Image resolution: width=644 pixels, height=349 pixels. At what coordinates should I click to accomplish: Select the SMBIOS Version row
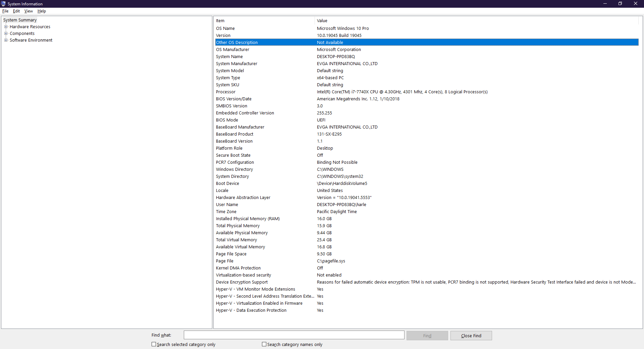pos(427,106)
